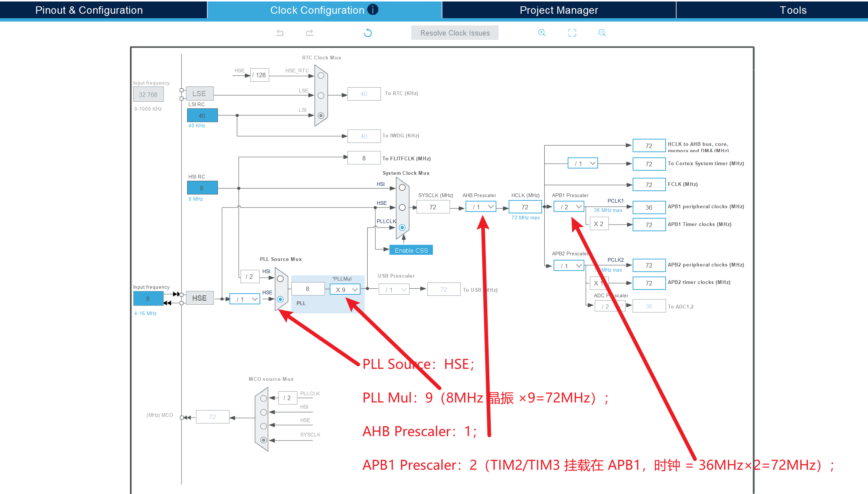The width and height of the screenshot is (868, 494).
Task: Select HSE in System Clock Mux
Action: [x=402, y=207]
